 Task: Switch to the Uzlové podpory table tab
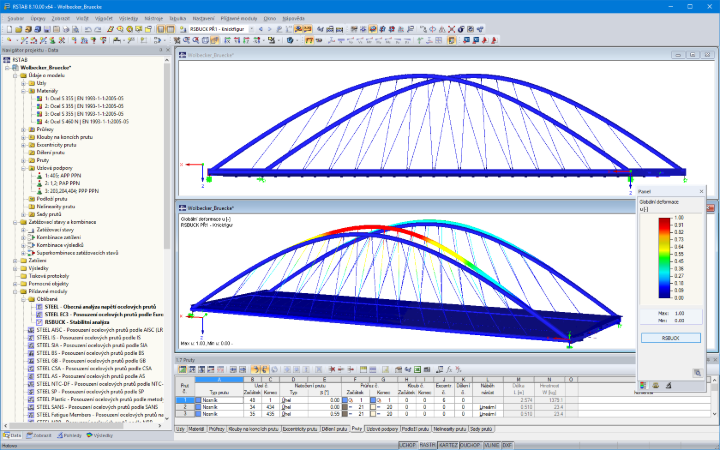[x=382, y=429]
